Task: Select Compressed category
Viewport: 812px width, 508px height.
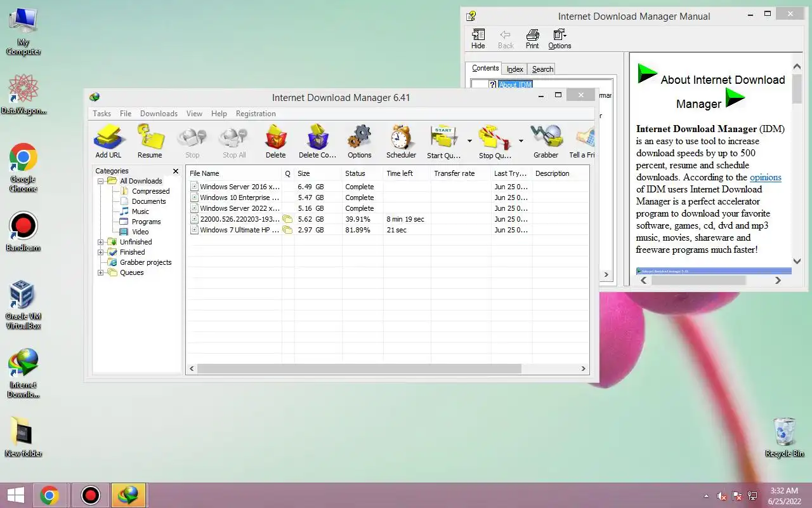Action: [x=150, y=191]
